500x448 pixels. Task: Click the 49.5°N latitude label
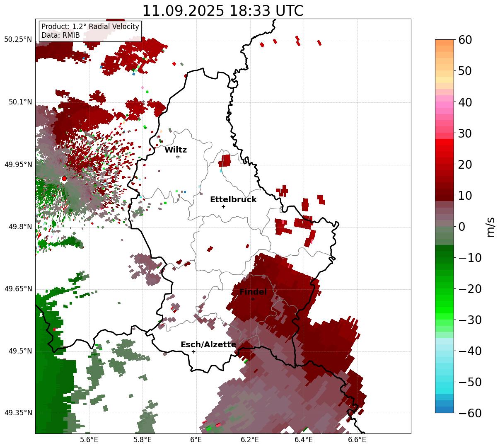(20, 351)
